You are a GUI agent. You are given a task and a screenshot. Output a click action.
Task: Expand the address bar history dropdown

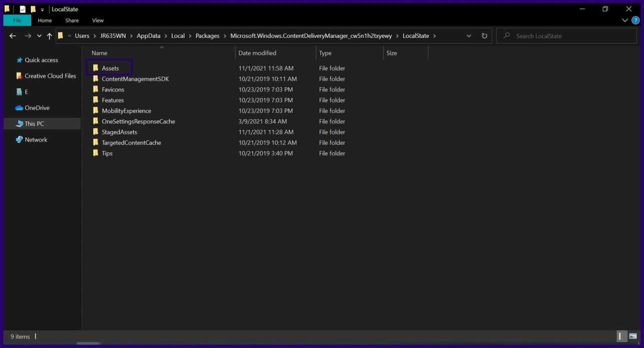468,36
